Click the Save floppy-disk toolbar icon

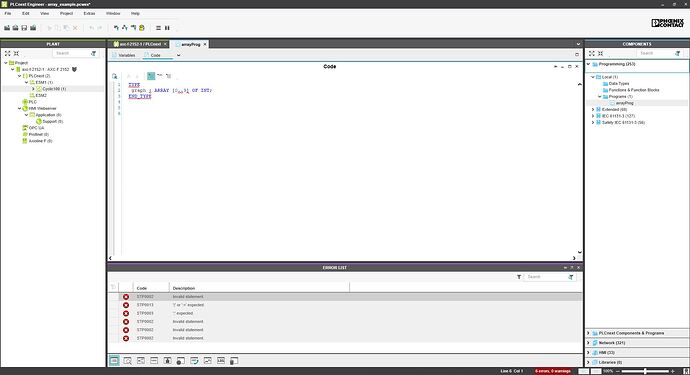(x=24, y=28)
